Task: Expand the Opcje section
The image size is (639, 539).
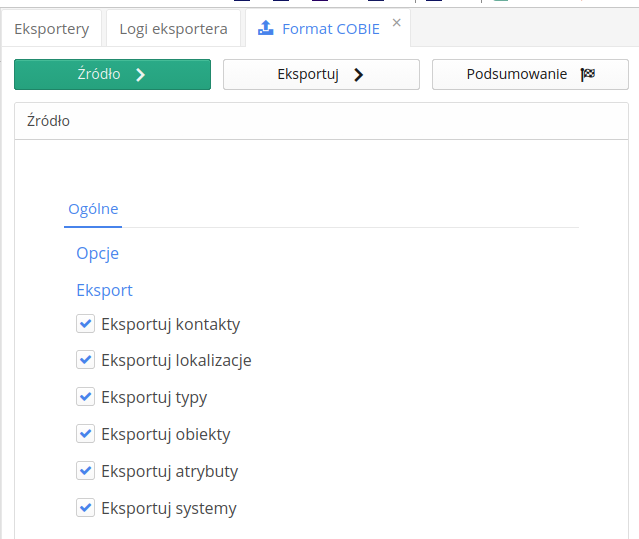Action: 98,253
